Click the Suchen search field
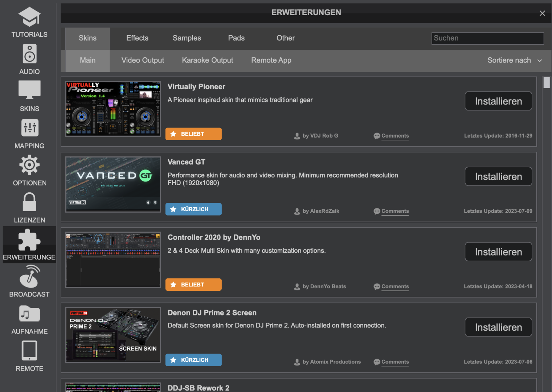552x392 pixels. pyautogui.click(x=487, y=38)
